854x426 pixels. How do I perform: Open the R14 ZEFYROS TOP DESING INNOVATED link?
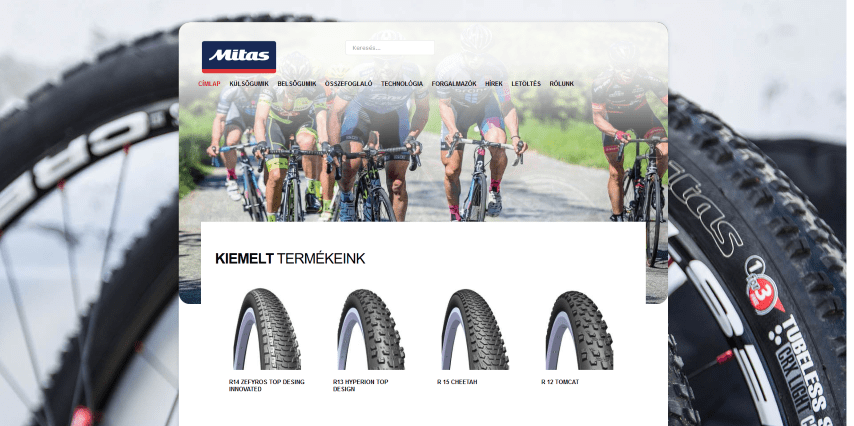pyautogui.click(x=267, y=386)
